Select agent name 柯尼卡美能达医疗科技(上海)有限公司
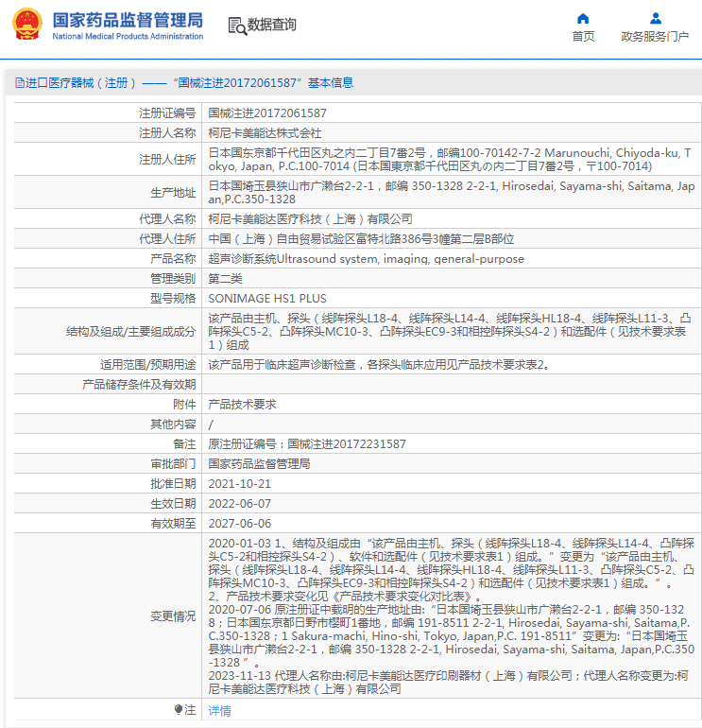Screen dimensions: 702x728 [310, 218]
